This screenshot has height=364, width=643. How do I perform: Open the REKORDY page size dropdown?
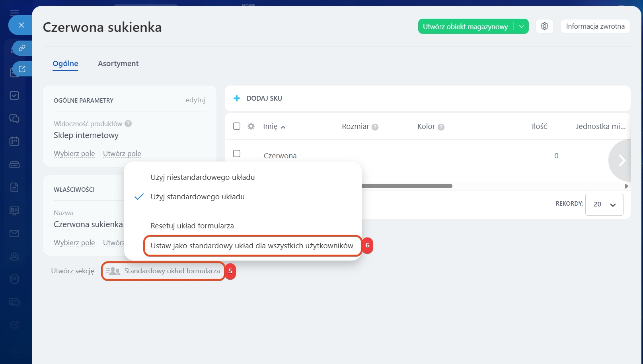pyautogui.click(x=604, y=204)
